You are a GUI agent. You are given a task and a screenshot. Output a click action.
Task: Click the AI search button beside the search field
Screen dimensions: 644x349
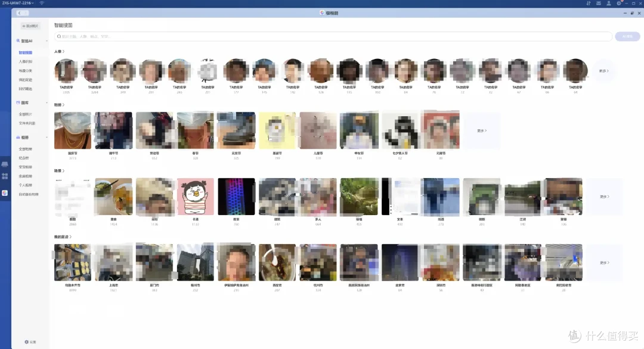click(x=627, y=36)
